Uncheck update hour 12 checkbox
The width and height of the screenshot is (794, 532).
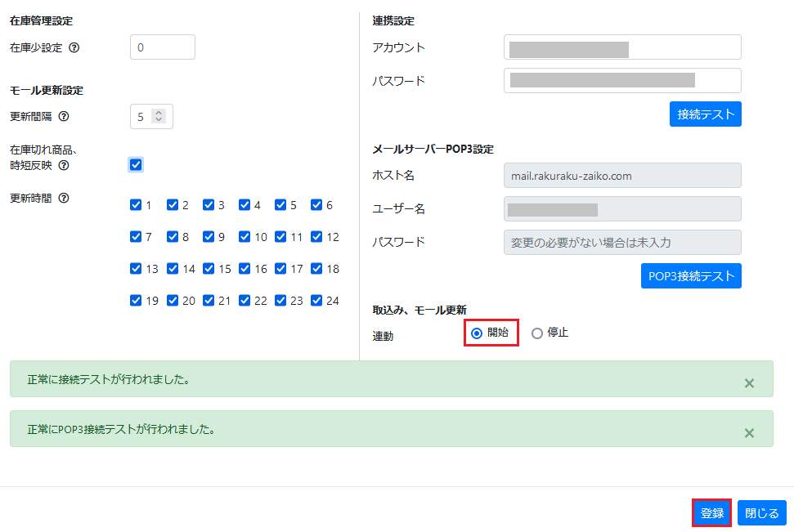point(316,236)
